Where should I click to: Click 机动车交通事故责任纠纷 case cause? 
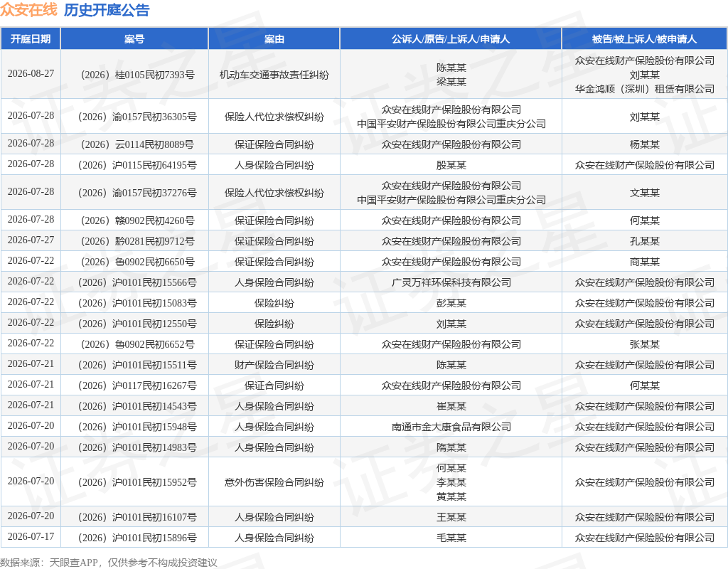point(274,75)
